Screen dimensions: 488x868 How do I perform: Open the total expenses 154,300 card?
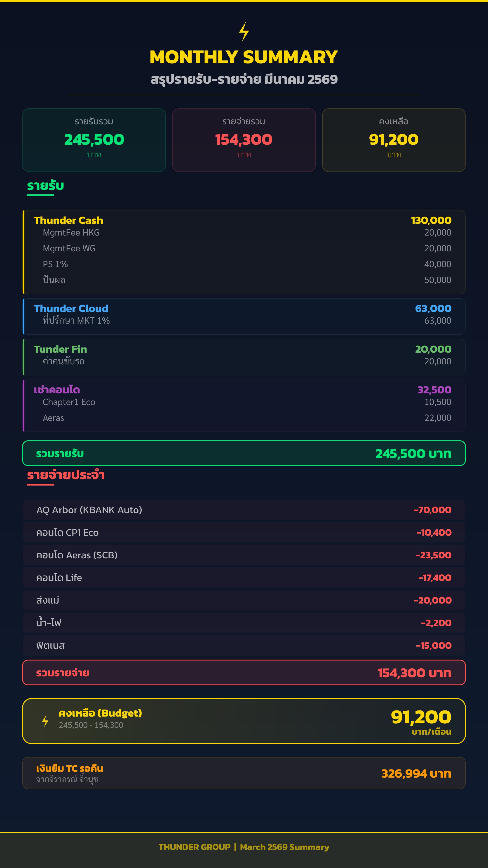(x=244, y=140)
